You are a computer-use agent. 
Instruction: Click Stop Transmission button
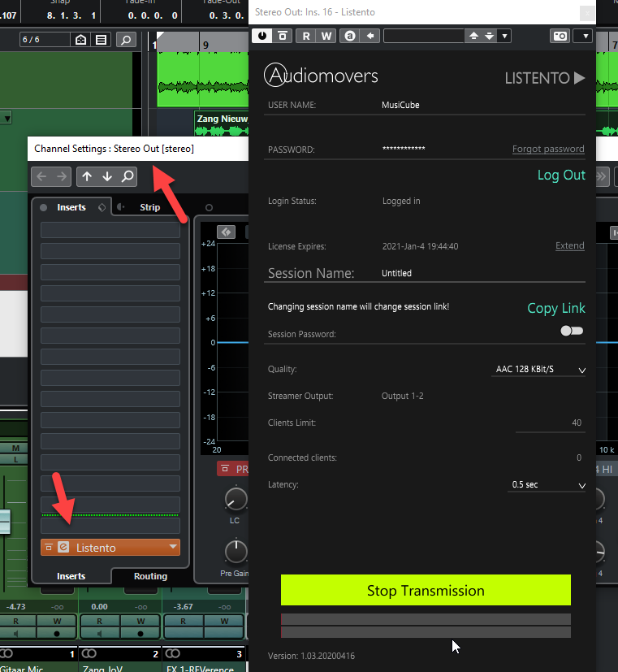(426, 590)
